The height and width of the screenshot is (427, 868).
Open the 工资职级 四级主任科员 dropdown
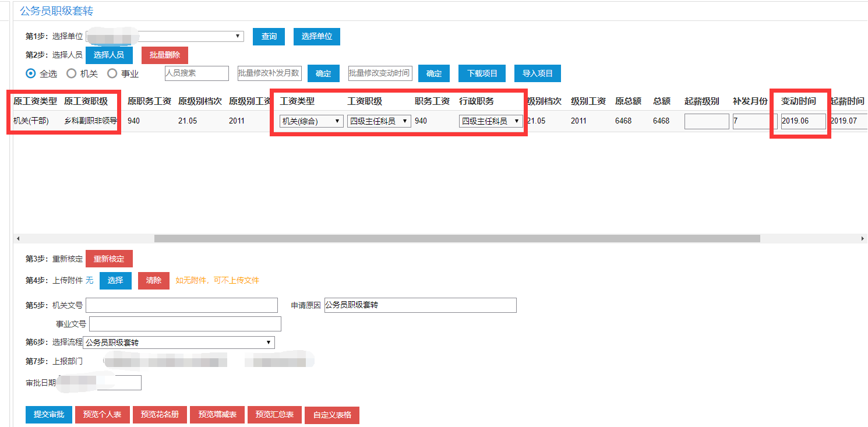pos(379,121)
